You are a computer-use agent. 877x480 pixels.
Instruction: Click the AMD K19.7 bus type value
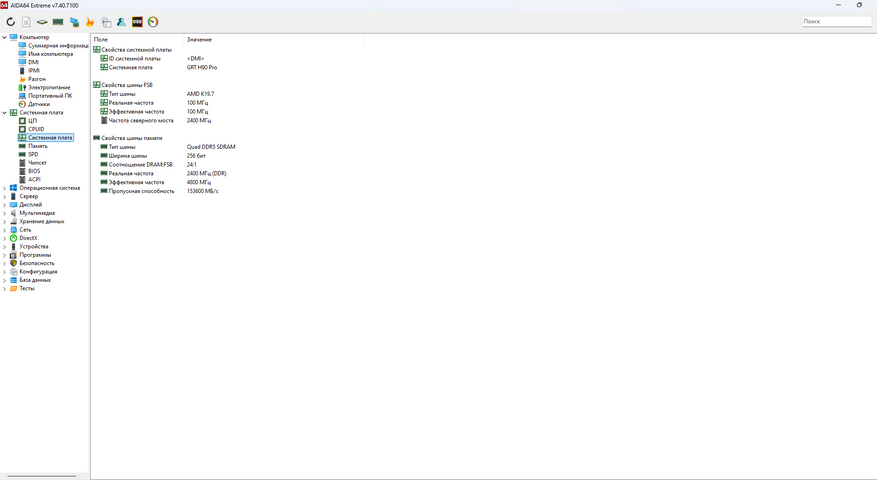point(200,94)
